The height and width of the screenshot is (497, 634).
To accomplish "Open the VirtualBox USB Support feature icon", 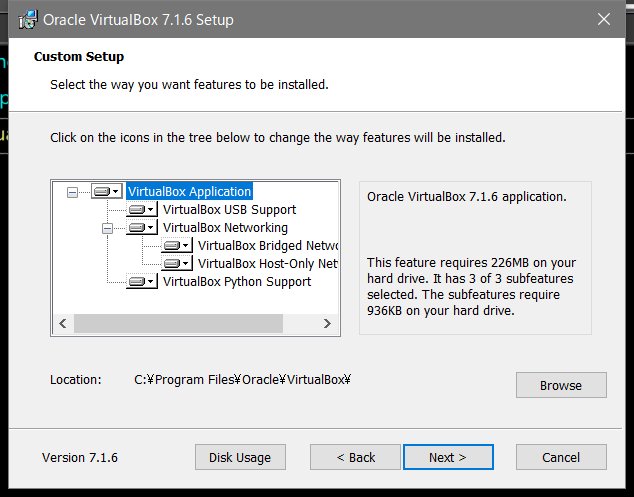I will pyautogui.click(x=142, y=209).
